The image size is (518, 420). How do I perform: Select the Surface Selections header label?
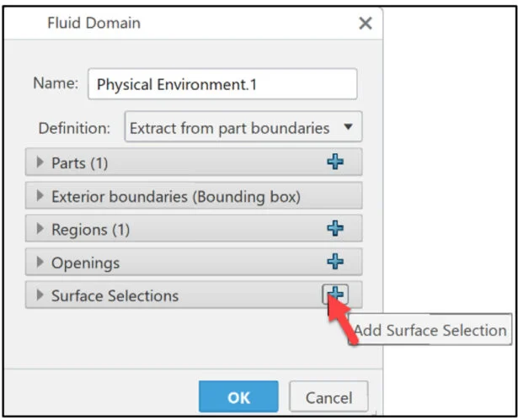[x=115, y=295]
